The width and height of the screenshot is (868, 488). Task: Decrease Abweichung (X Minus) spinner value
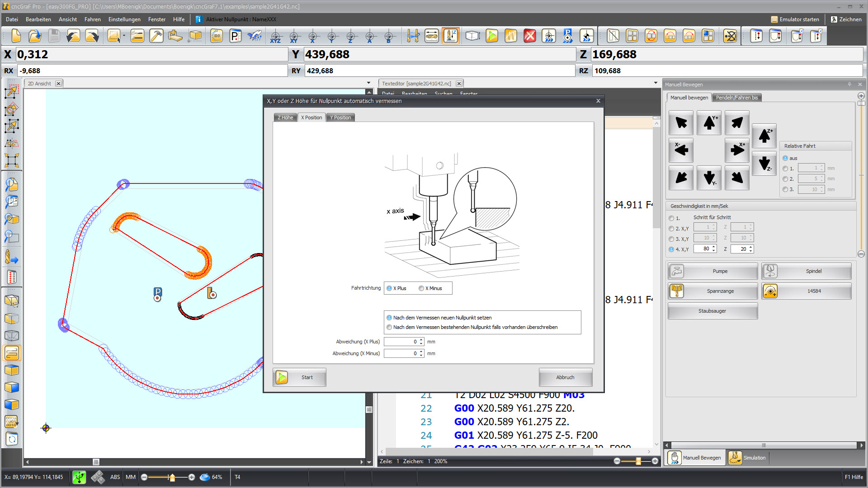tap(421, 356)
